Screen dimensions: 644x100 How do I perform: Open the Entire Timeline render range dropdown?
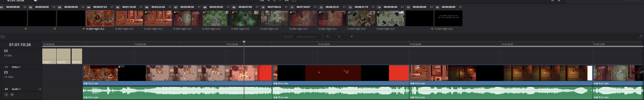pyautogui.click(x=307, y=37)
